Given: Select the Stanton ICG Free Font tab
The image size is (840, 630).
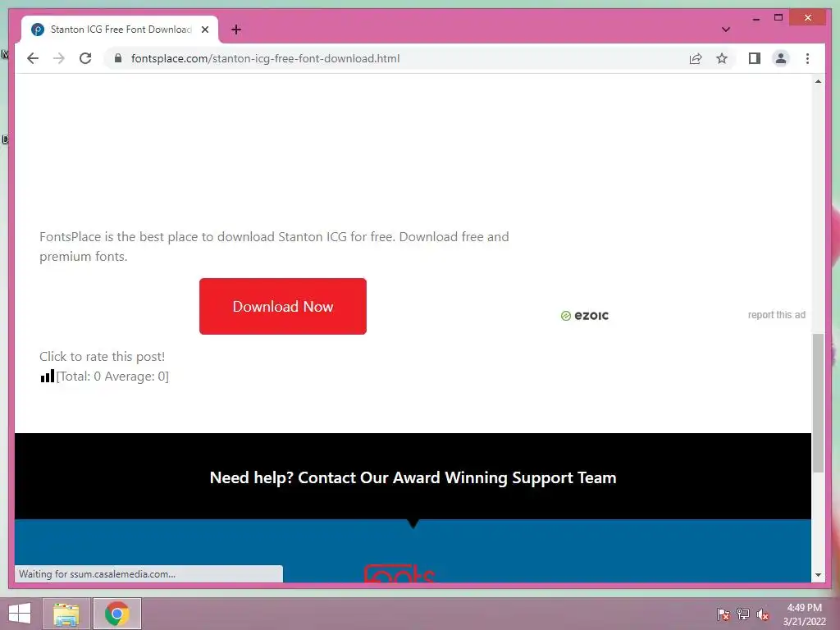Looking at the screenshot, I should coord(120,30).
